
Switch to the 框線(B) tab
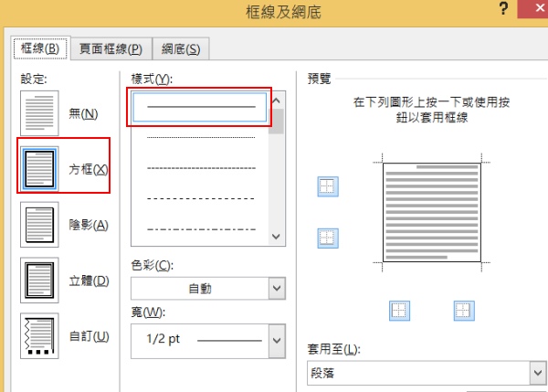[x=40, y=48]
